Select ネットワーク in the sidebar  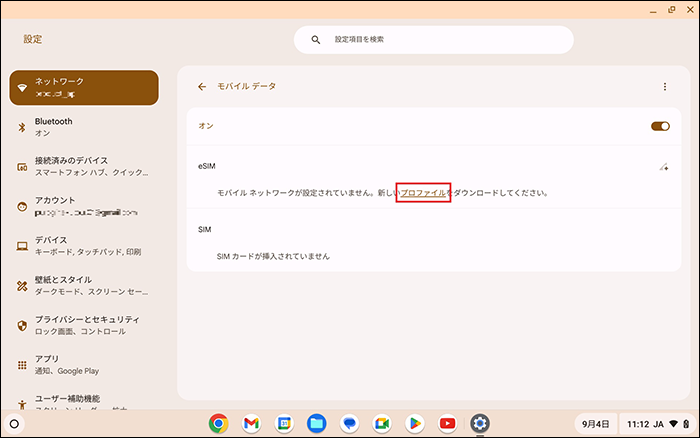click(x=84, y=87)
